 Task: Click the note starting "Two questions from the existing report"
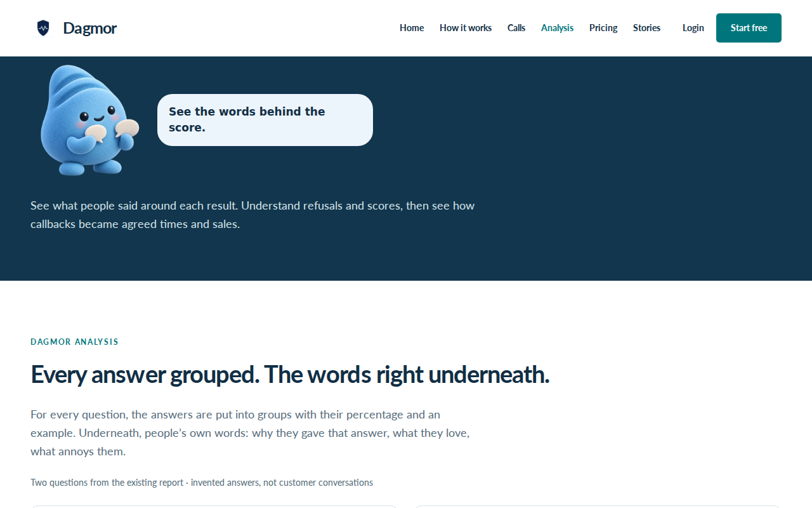click(202, 483)
